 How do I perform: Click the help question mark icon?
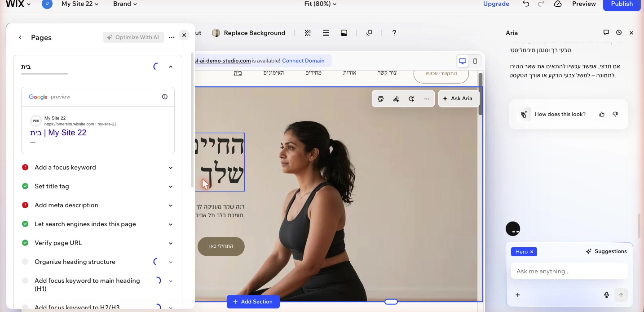click(x=394, y=33)
